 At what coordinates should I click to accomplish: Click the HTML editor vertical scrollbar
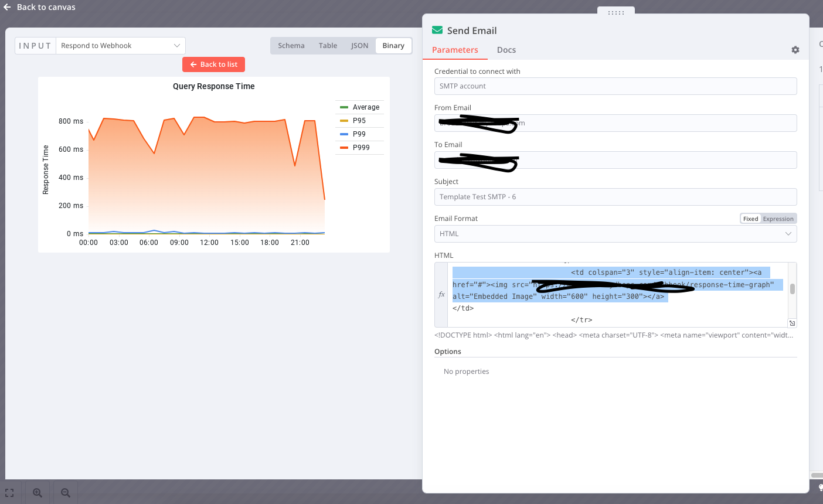tap(792, 289)
